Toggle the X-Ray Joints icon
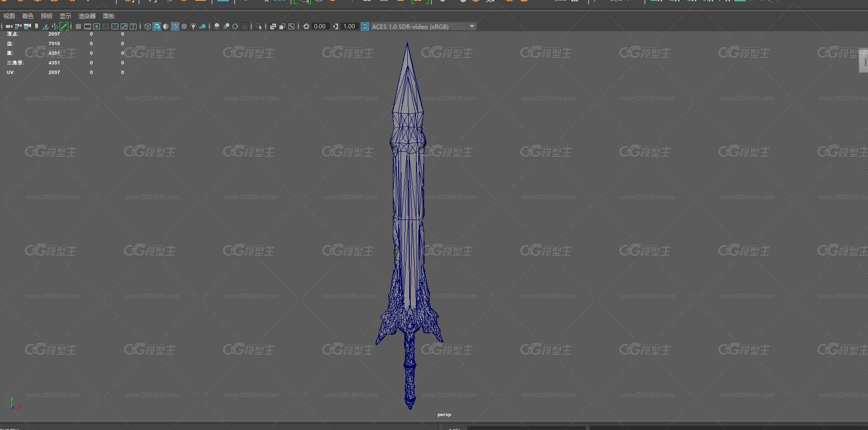This screenshot has height=430, width=868. [x=291, y=26]
